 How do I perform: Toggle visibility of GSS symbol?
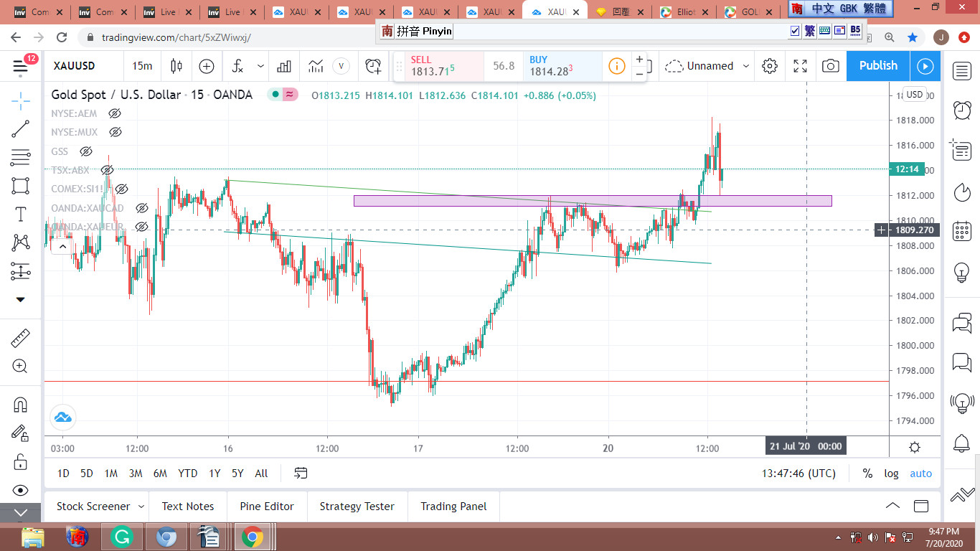click(86, 151)
